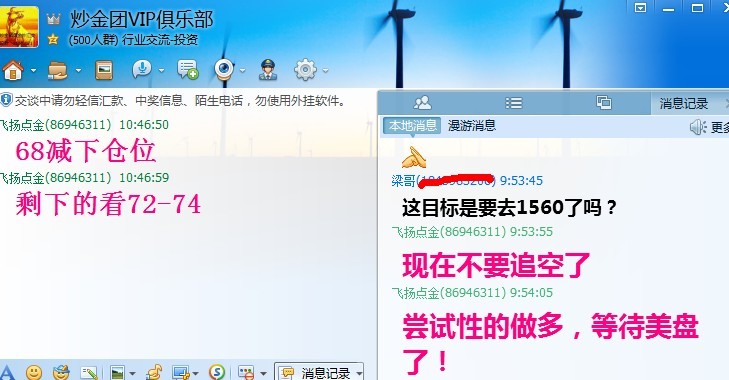This screenshot has width=729, height=380.
Task: Click the uniformed officer icon in the top toolbar
Action: click(268, 70)
